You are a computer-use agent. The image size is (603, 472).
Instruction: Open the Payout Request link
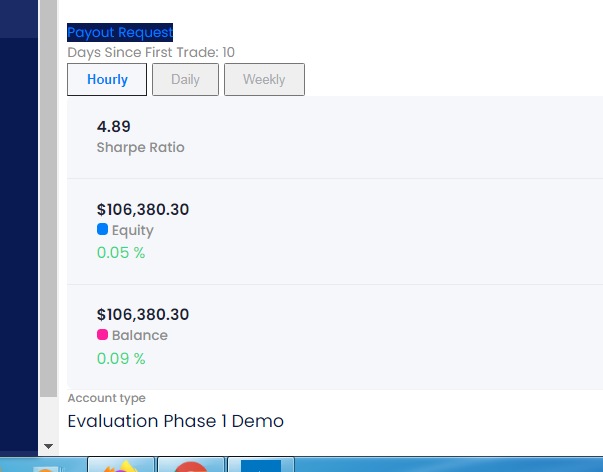tap(120, 32)
